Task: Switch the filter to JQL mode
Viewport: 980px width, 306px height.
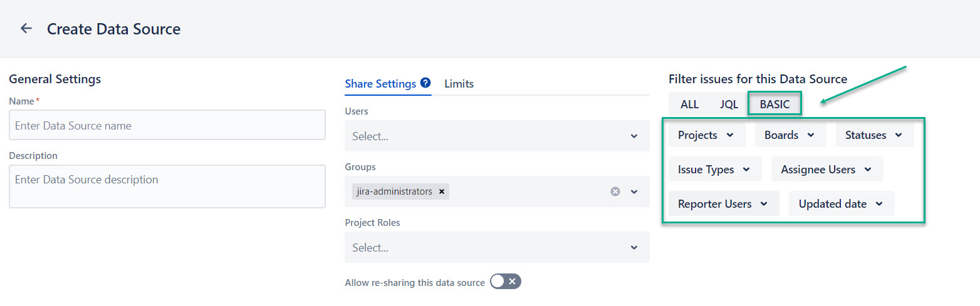Action: tap(729, 105)
